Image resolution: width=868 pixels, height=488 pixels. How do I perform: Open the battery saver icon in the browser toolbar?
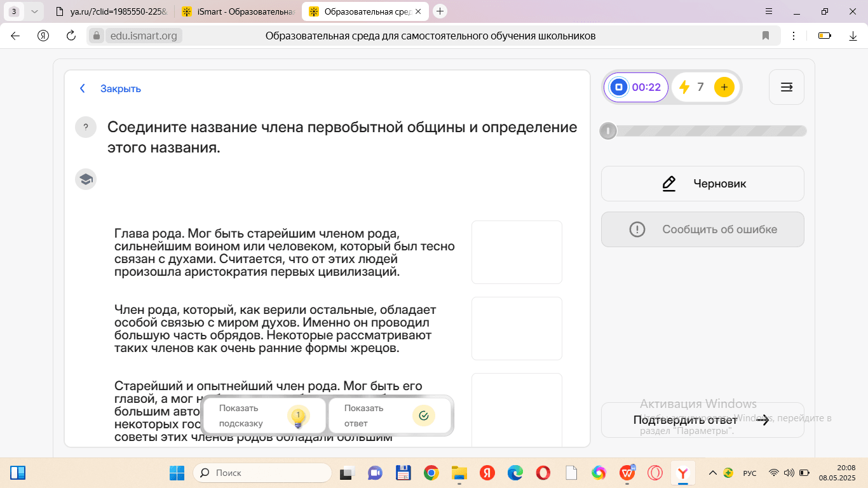pos(825,36)
